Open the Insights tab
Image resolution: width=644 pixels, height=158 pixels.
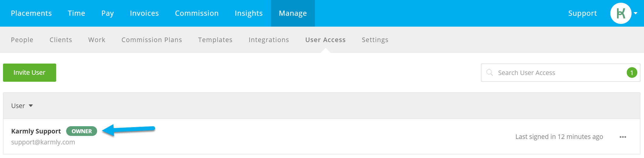[x=249, y=13]
